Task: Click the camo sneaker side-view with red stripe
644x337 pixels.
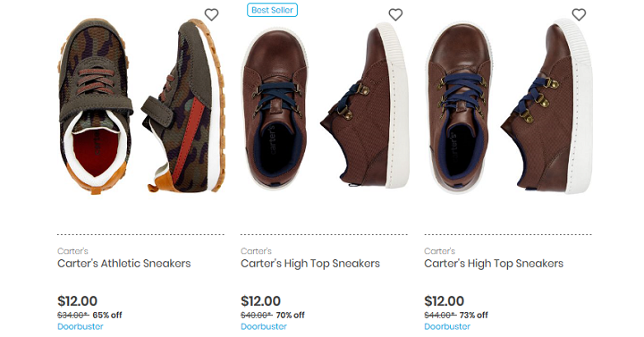Action: [183, 105]
